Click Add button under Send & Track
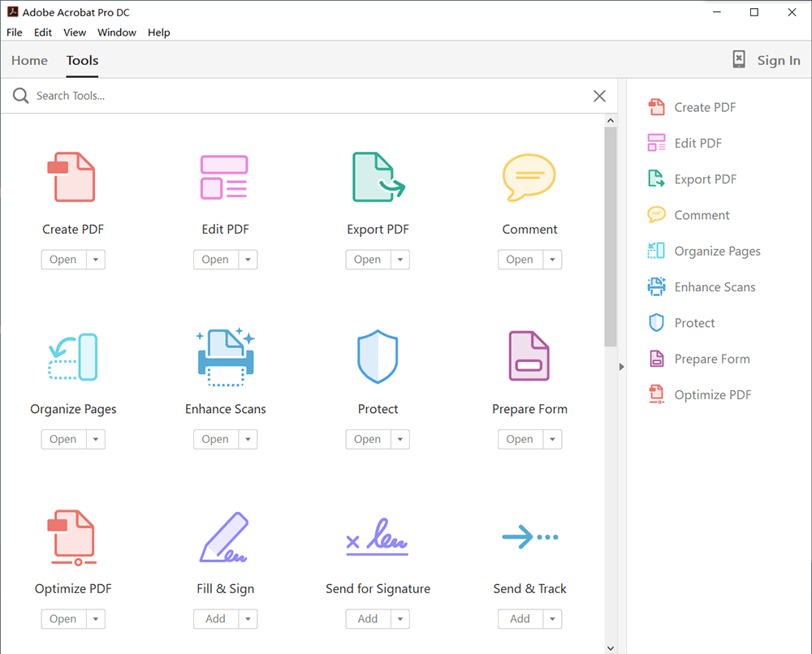This screenshot has height=654, width=812. (520, 618)
